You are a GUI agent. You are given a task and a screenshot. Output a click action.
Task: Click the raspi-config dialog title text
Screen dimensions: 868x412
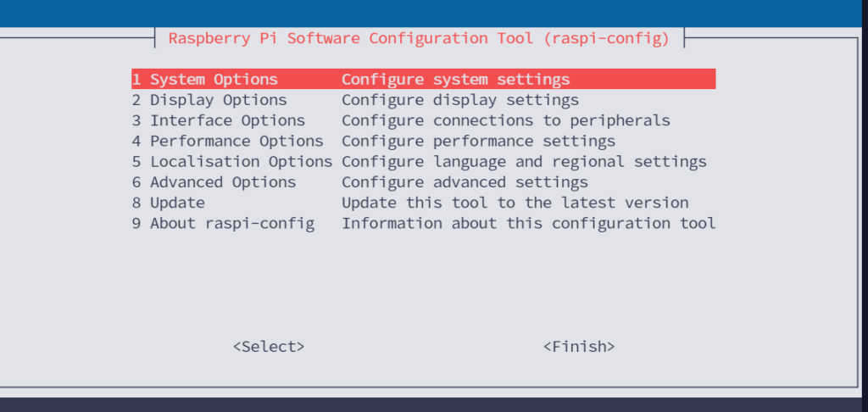[419, 38]
